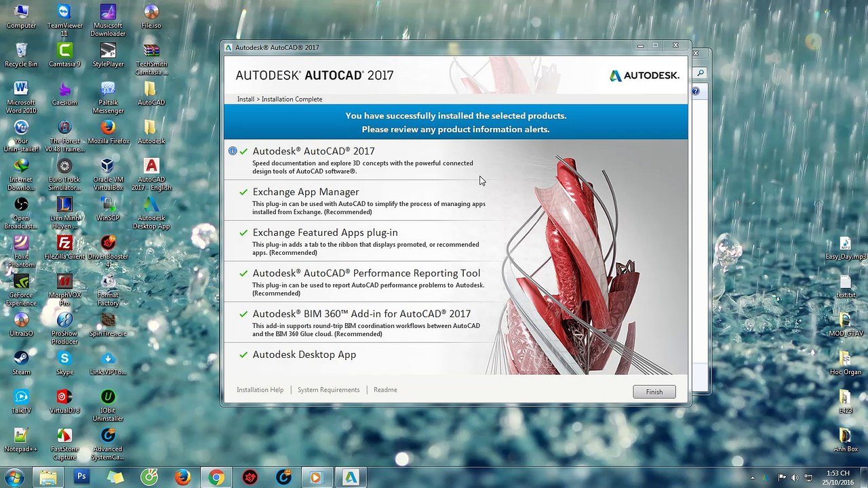Select the WinSCP desktop shortcut

pyautogui.click(x=108, y=209)
